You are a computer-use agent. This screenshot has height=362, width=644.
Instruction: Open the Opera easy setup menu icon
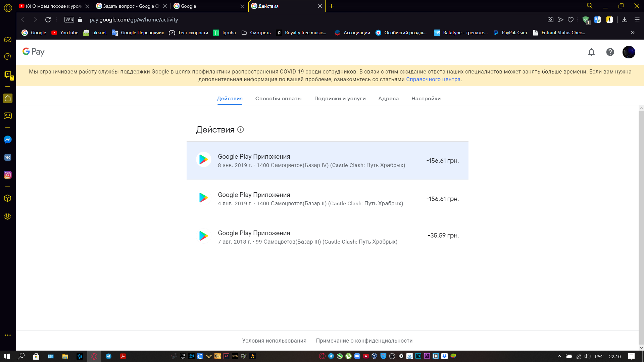637,19
